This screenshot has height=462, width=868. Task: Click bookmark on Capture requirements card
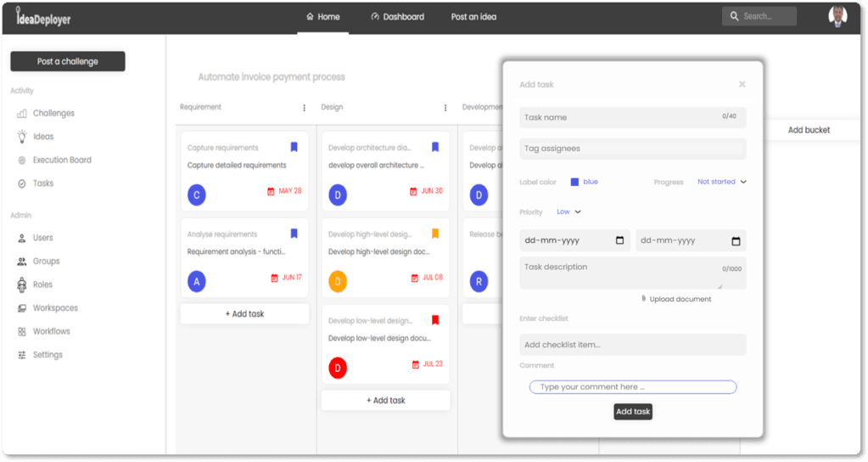294,147
